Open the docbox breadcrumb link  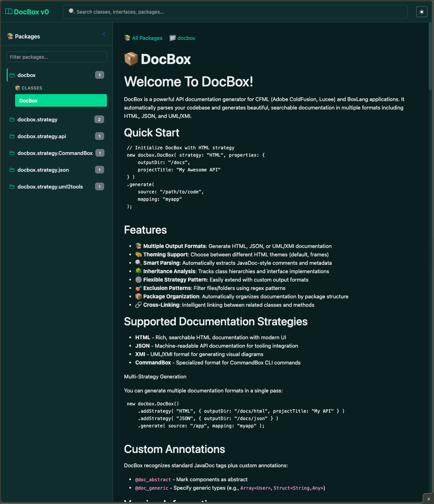(x=186, y=38)
